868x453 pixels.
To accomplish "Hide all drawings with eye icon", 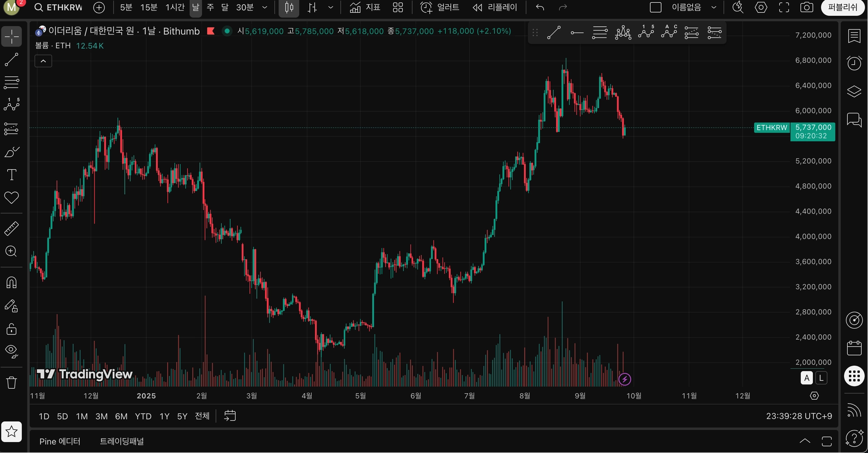I will 11,351.
